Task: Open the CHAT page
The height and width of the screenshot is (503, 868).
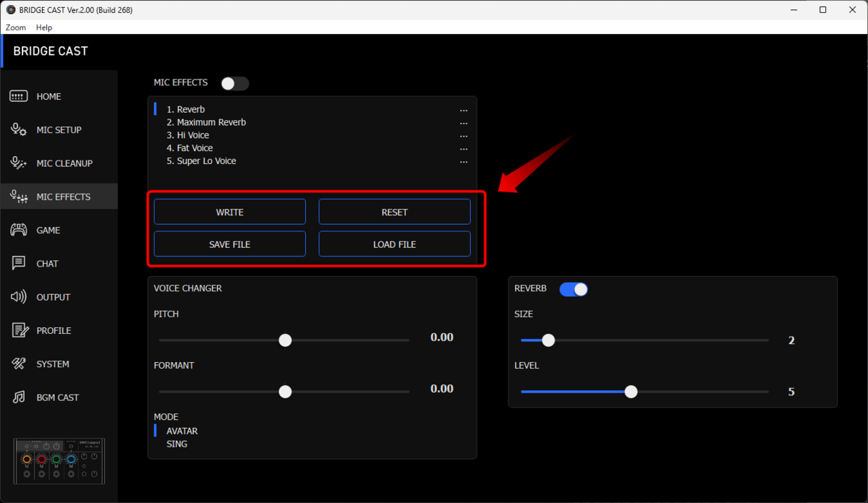Action: tap(59, 264)
